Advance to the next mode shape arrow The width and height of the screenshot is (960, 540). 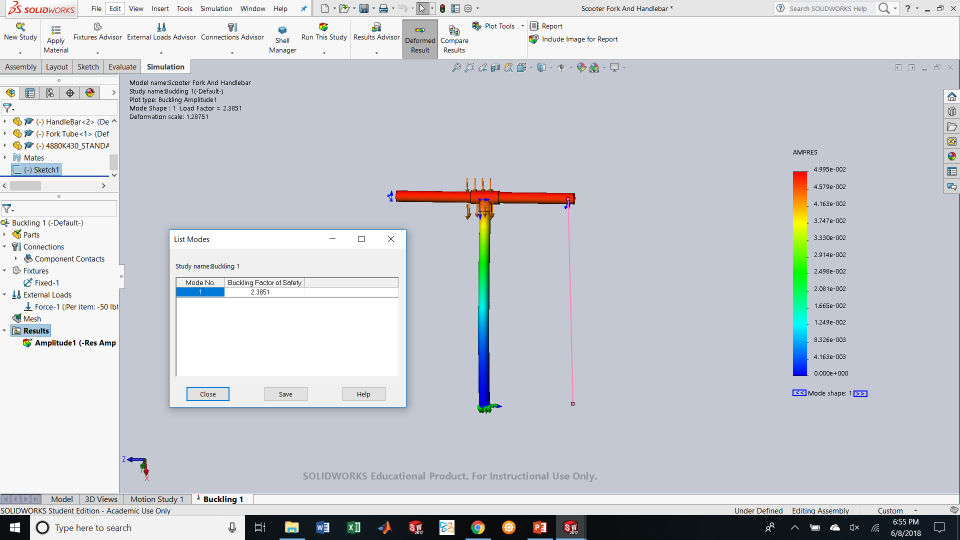[860, 393]
